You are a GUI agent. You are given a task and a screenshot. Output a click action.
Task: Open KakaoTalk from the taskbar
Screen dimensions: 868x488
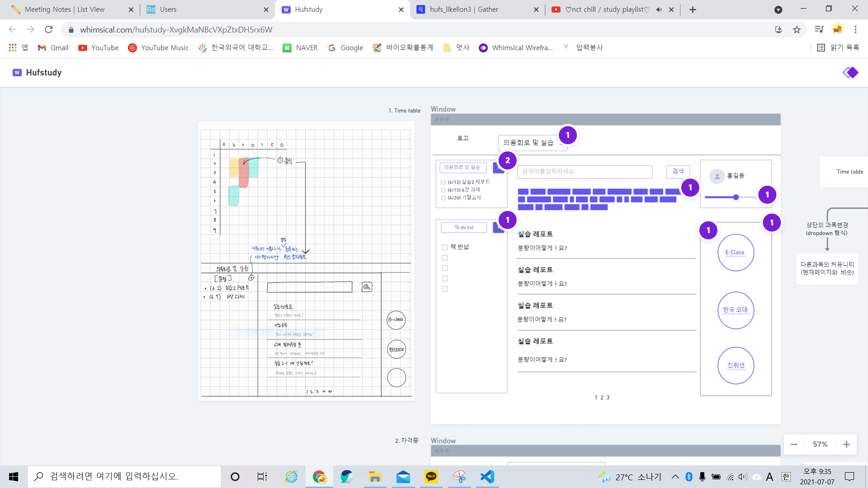pyautogui.click(x=431, y=477)
